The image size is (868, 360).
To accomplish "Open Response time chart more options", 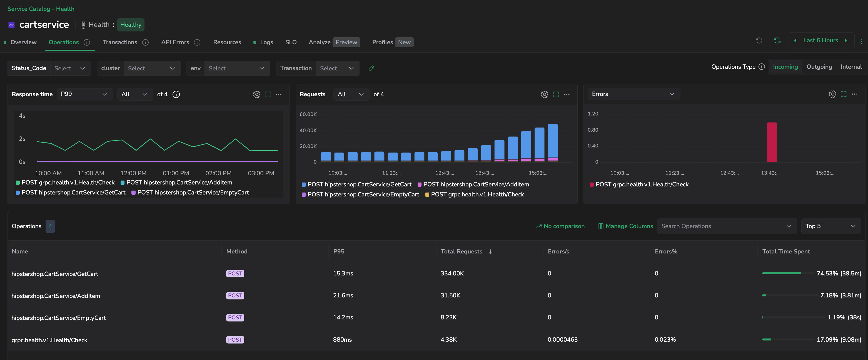I will coord(279,94).
